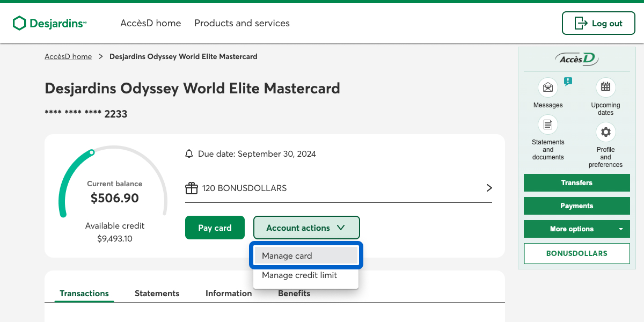Click the BONUSDOLLARS gift icon
This screenshot has width=644, height=322.
pos(192,188)
